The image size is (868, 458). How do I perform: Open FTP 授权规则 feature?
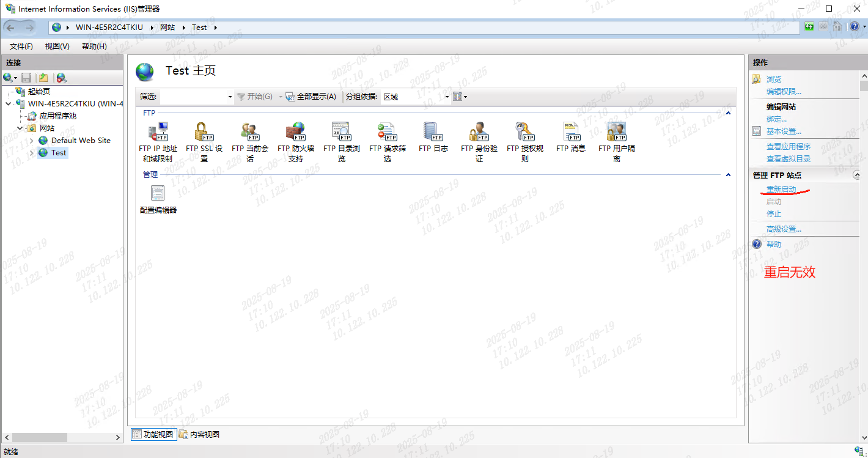click(x=525, y=142)
